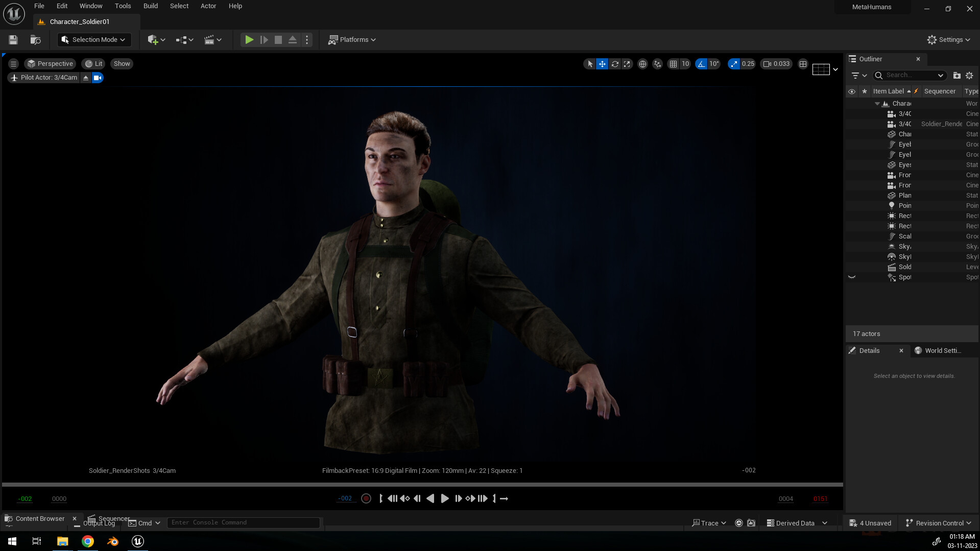
Task: Select the Rotate transform tool
Action: pyautogui.click(x=614, y=64)
